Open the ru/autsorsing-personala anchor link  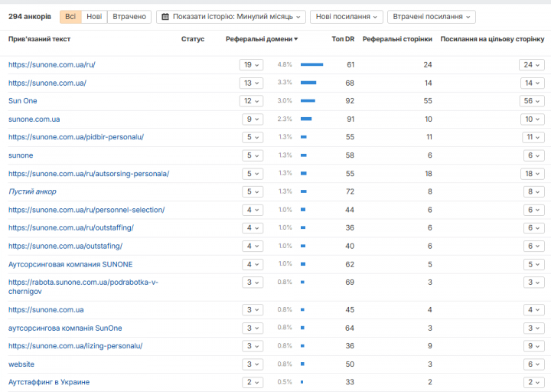click(x=89, y=174)
